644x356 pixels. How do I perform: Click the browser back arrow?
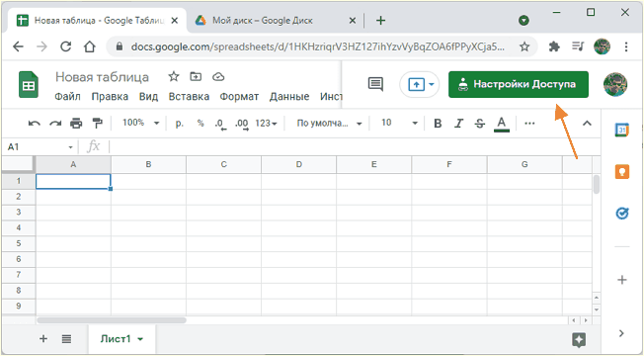click(x=18, y=46)
